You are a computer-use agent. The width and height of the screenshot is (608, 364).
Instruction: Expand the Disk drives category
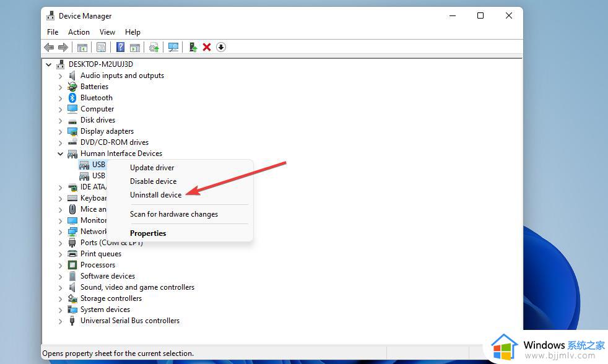(60, 121)
